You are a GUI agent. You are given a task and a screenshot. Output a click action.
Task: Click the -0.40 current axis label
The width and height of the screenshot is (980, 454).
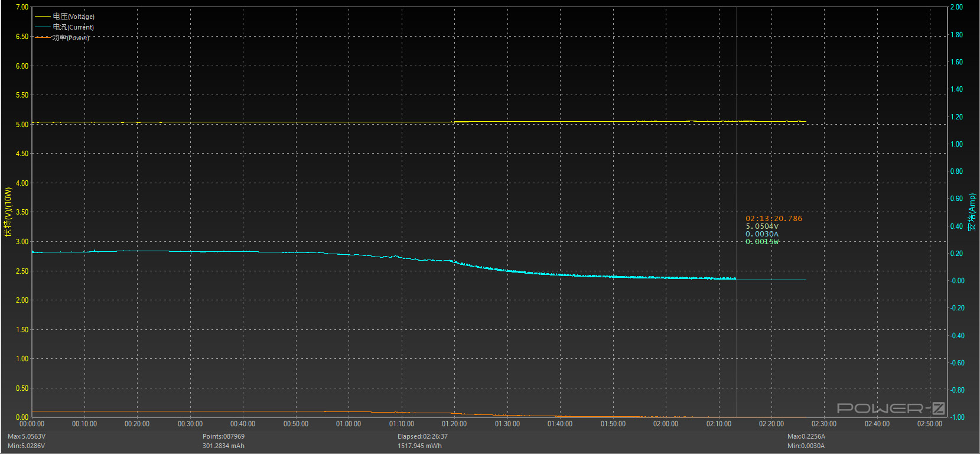[957, 336]
